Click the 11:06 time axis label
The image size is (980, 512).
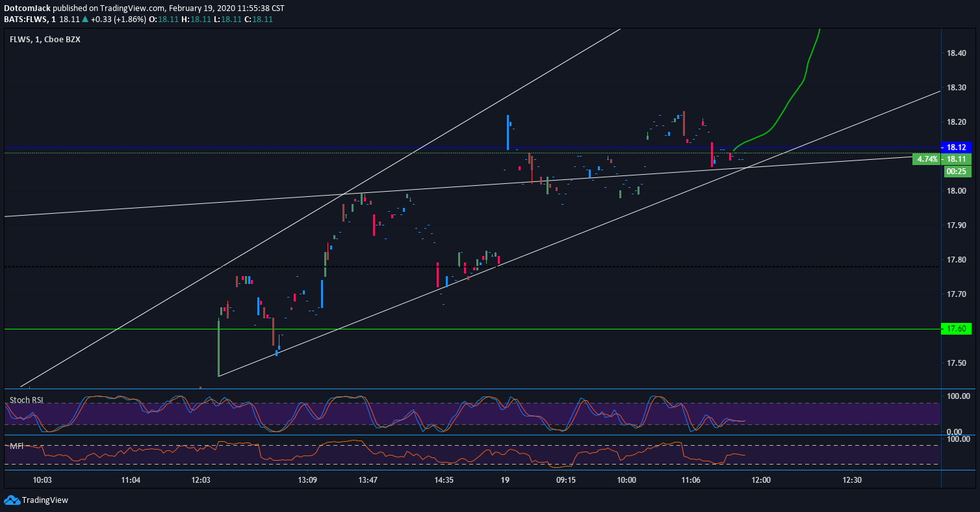coord(690,480)
